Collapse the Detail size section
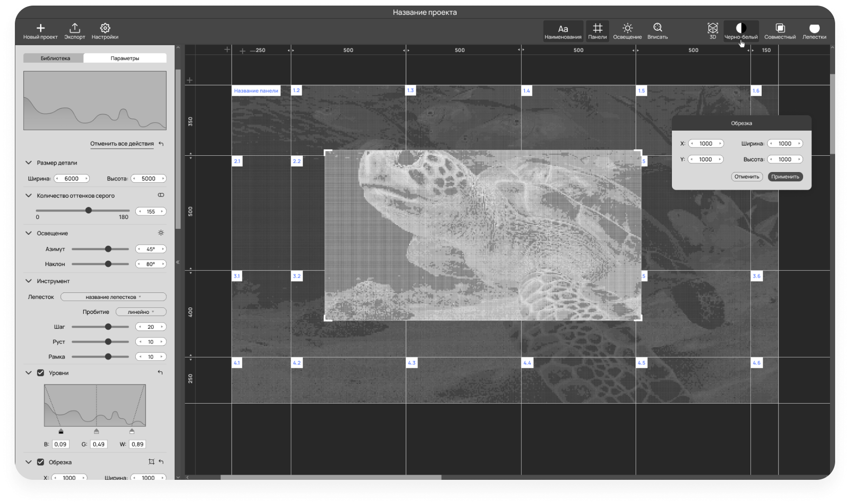This screenshot has width=850, height=504. tap(28, 163)
